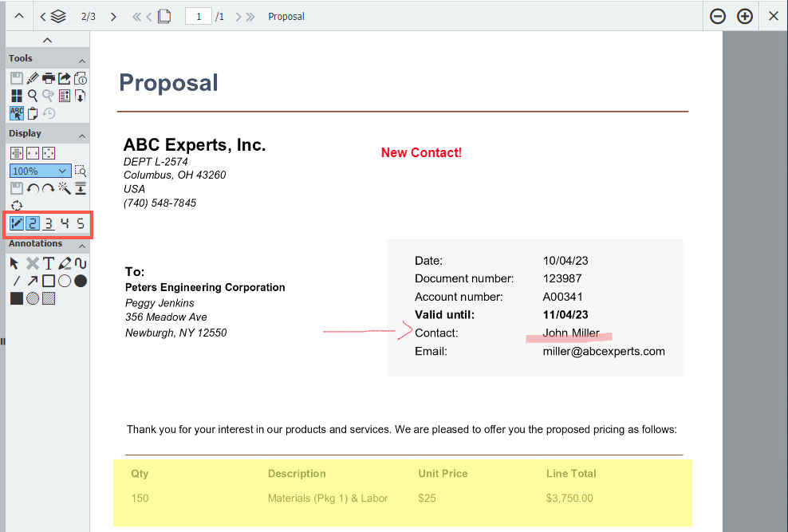Select the Text annotation tool
Screen dimensions: 788x532
pos(49,263)
